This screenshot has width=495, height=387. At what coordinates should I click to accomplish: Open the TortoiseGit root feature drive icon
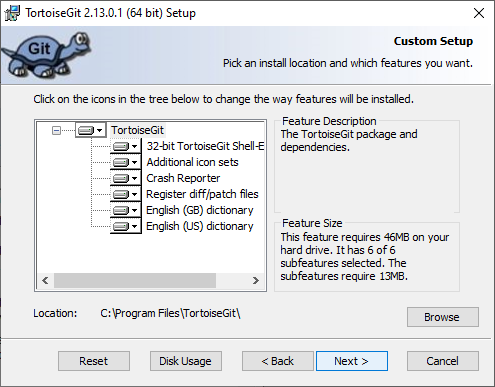tap(90, 130)
